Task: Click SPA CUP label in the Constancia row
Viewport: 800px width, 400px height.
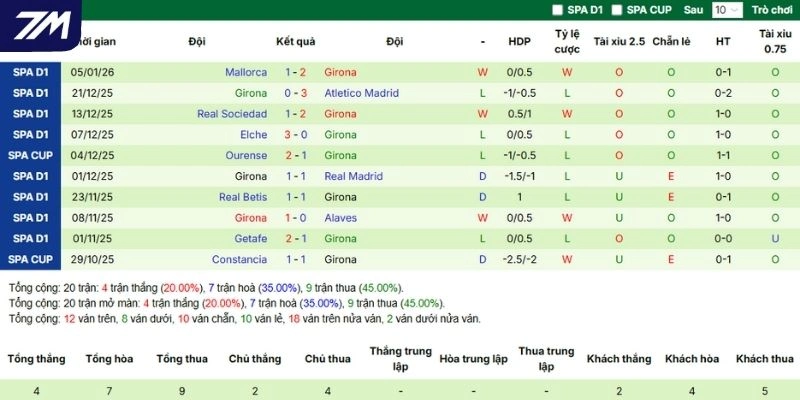Action: pos(30,260)
